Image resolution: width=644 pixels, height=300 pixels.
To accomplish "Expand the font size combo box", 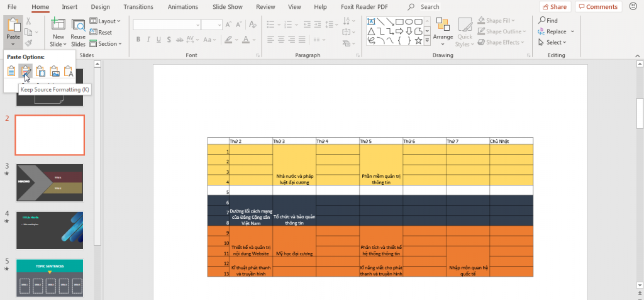I will (x=219, y=25).
